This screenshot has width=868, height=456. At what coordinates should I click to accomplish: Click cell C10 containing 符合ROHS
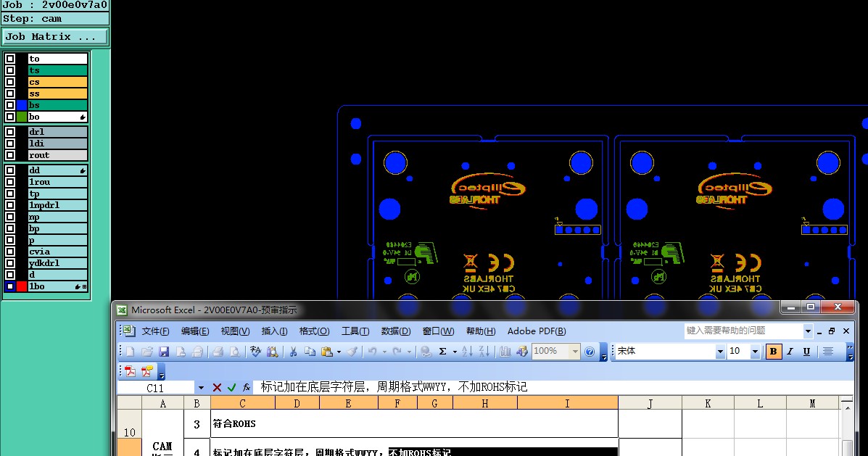coord(414,424)
